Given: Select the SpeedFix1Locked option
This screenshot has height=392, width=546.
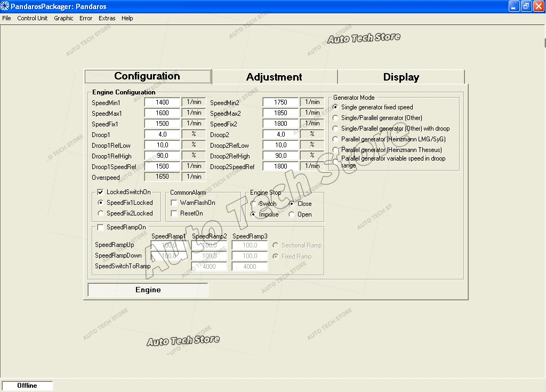Looking at the screenshot, I should [x=101, y=203].
